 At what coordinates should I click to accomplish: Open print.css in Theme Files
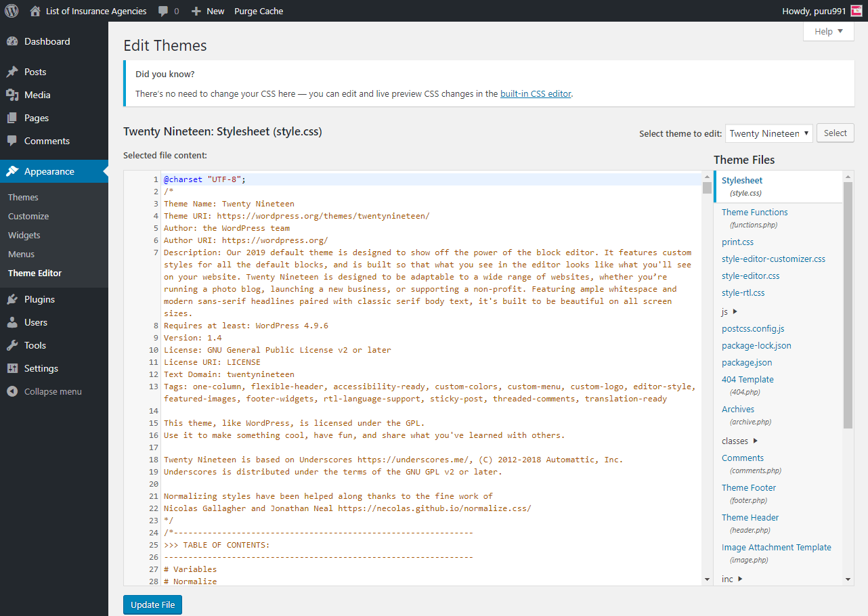click(737, 242)
